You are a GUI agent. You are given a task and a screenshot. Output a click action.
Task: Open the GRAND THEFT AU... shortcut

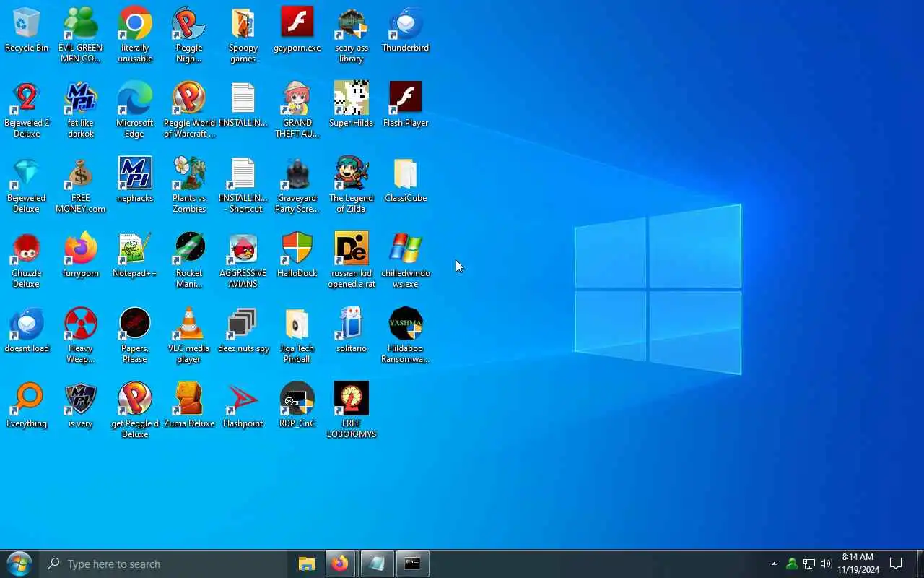tap(297, 110)
